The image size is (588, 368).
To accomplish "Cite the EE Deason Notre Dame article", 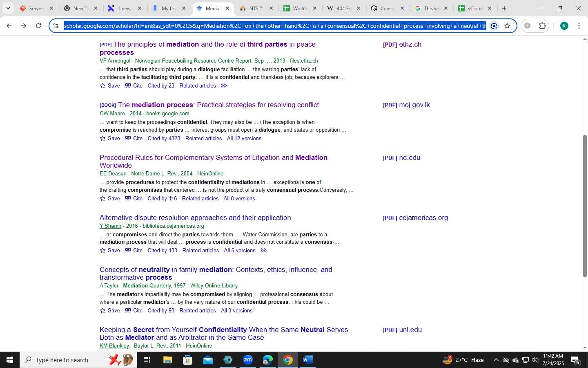I will click(x=134, y=198).
